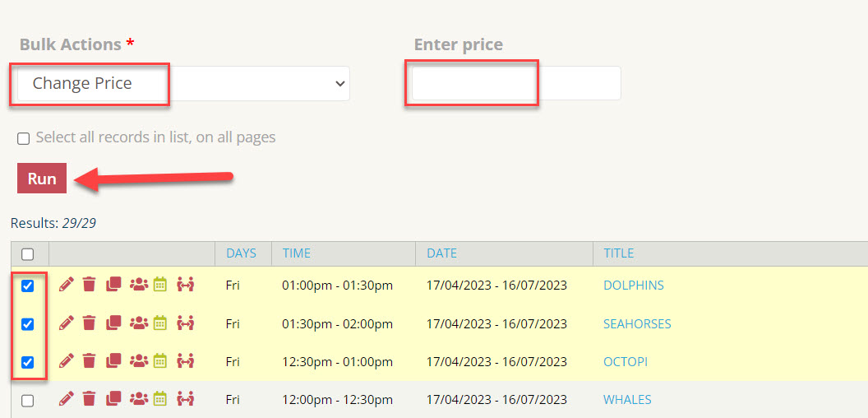
Task: Duplicate the OCTOPI class with copy icon
Action: (x=113, y=361)
